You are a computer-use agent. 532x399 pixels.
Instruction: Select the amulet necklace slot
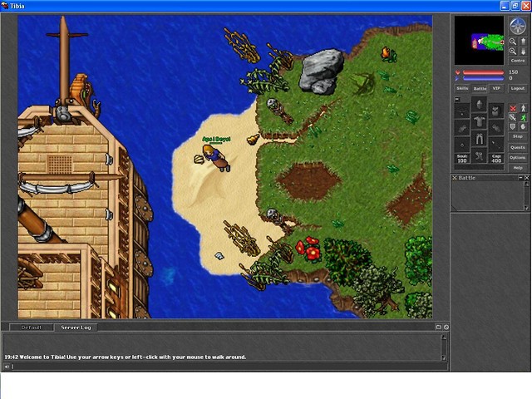click(462, 111)
